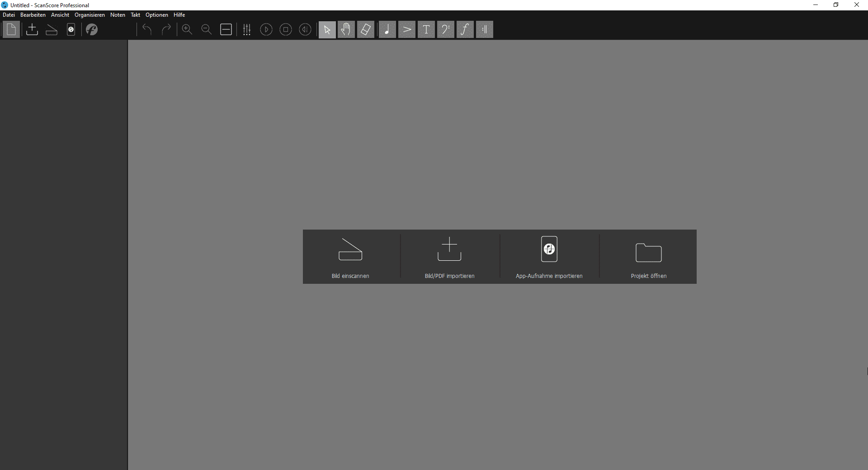The height and width of the screenshot is (470, 868).
Task: Select the hand pan tool
Action: pyautogui.click(x=346, y=30)
